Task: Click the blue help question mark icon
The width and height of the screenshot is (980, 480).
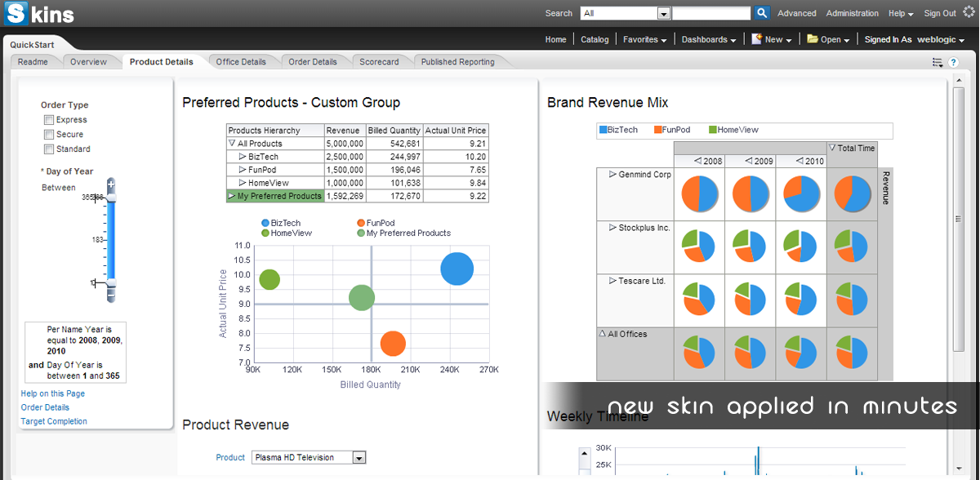Action: point(953,62)
